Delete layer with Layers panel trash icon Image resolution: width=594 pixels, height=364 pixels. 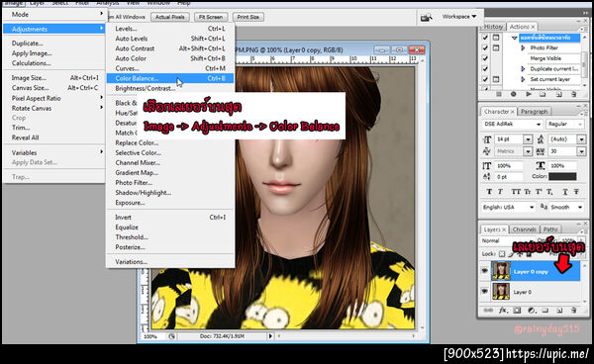click(573, 311)
